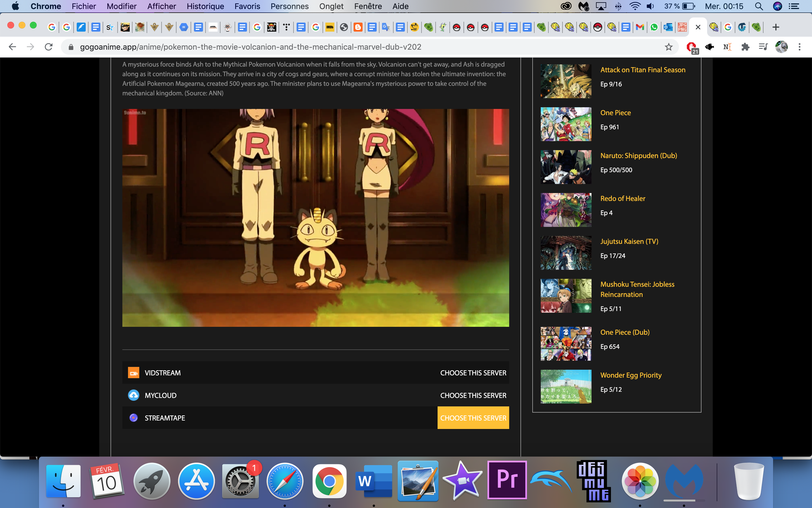Open the Favoris menu
The height and width of the screenshot is (508, 812).
pyautogui.click(x=247, y=6)
